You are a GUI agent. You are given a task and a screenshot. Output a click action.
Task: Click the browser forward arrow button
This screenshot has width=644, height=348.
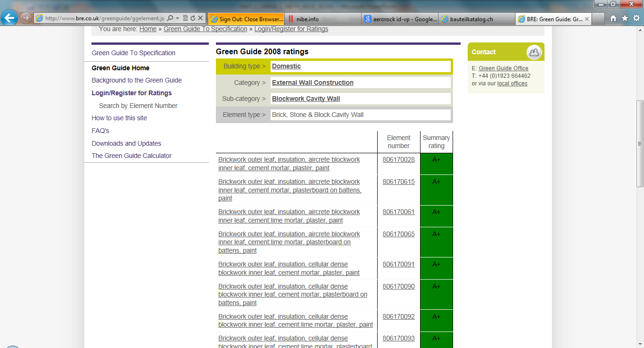26,18
